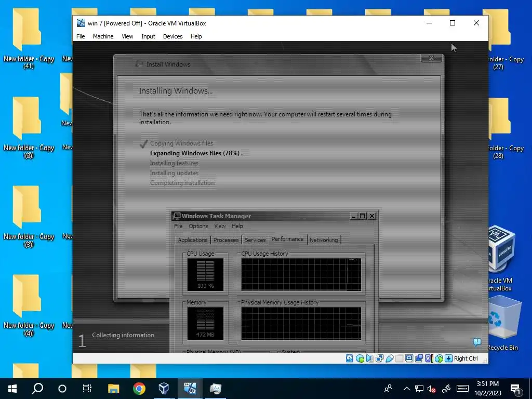Switch to the Services tab
This screenshot has height=399, width=532.
[255, 240]
